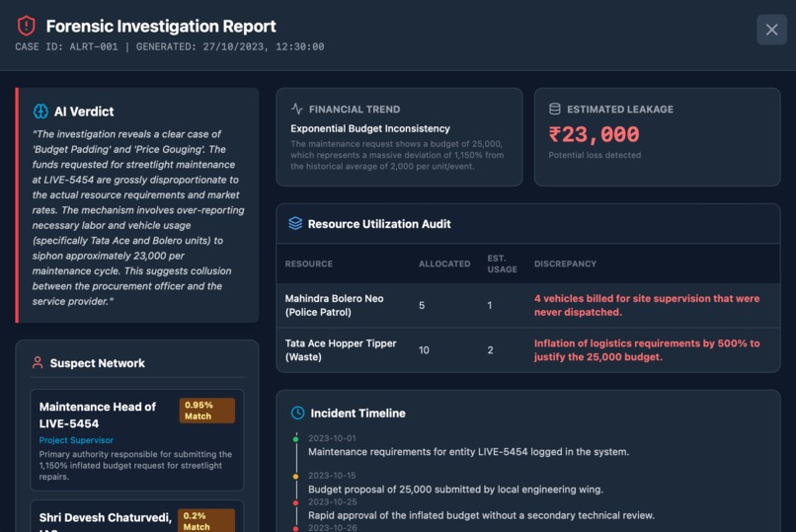Click the Suspect Network person icon

(38, 362)
